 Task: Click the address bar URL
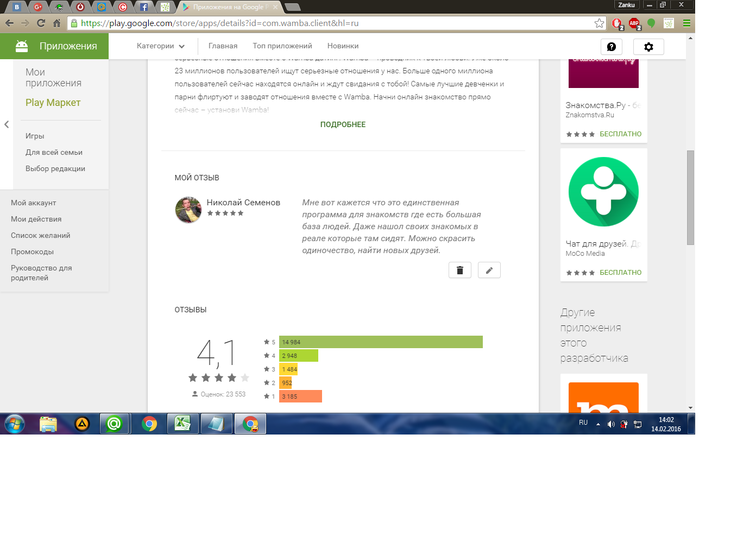click(219, 23)
